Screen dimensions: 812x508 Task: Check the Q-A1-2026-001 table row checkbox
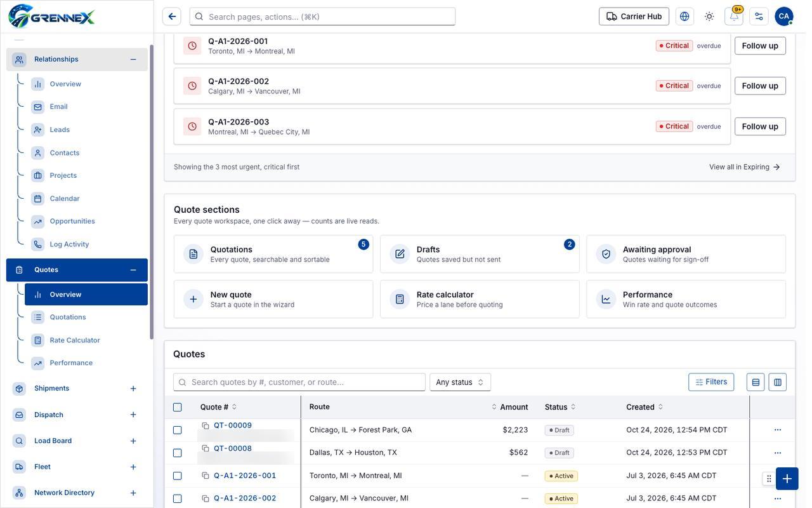pyautogui.click(x=178, y=476)
